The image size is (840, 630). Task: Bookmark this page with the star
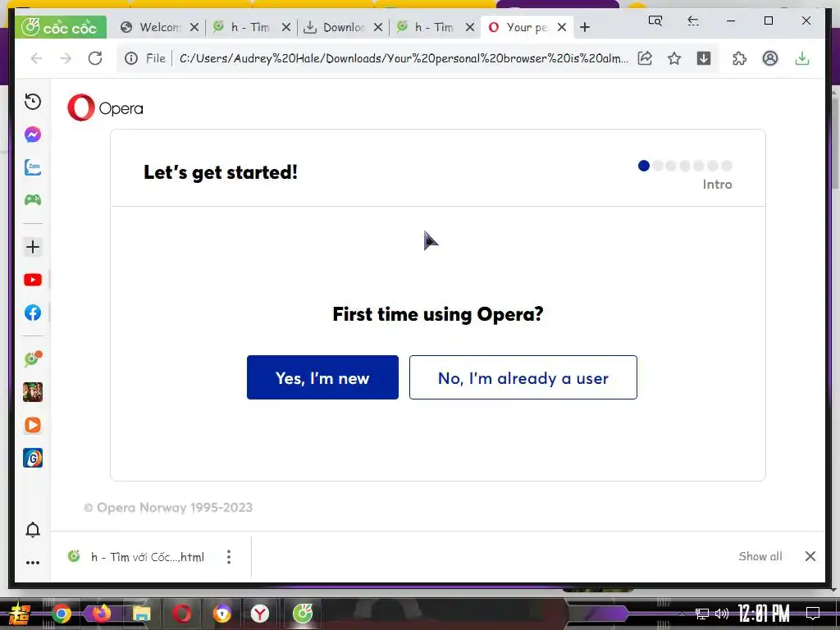[674, 58]
